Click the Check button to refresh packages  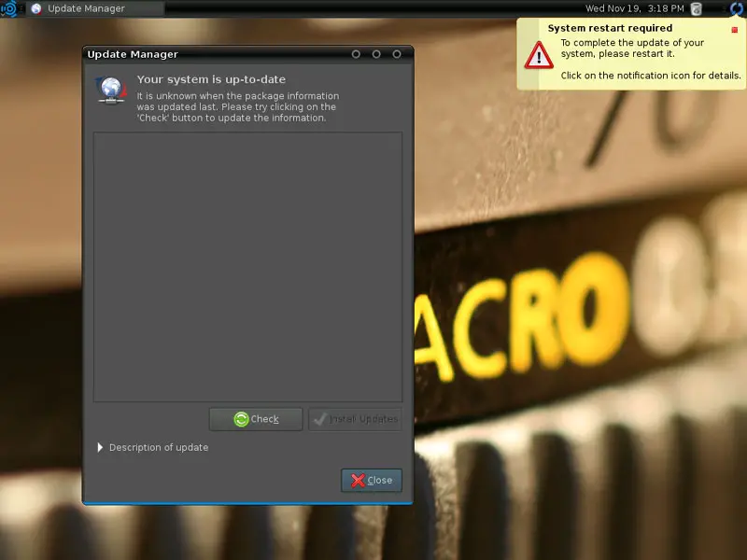(256, 419)
